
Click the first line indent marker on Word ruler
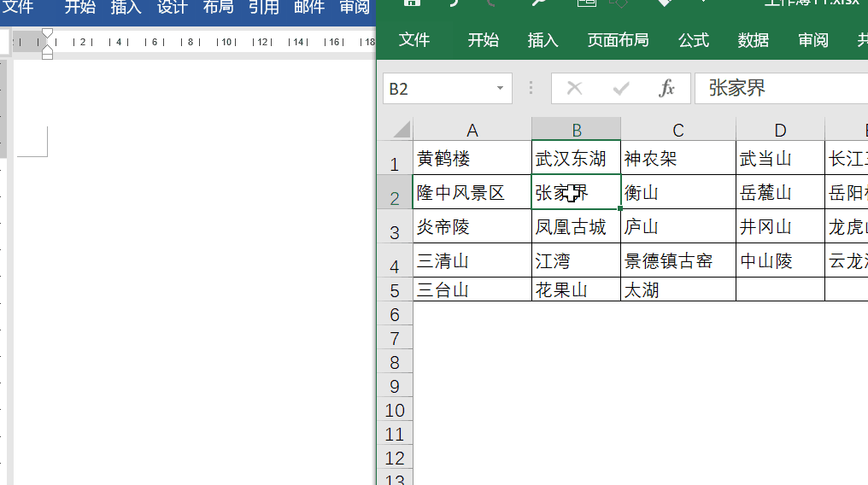[x=48, y=34]
